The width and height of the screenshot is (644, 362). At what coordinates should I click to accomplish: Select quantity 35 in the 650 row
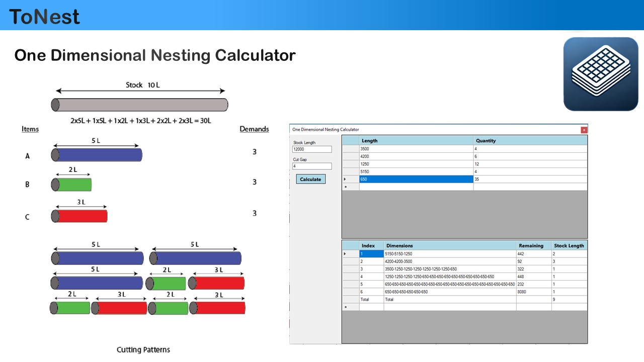(530, 179)
